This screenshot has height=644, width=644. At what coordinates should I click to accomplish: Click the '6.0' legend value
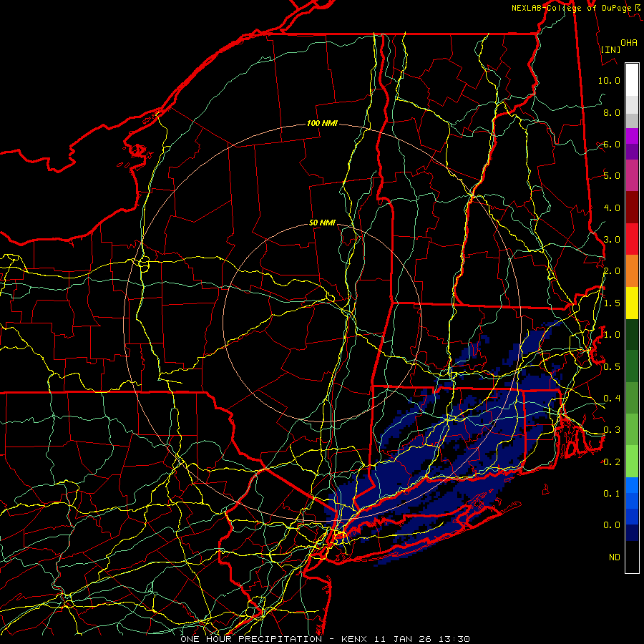click(612, 144)
